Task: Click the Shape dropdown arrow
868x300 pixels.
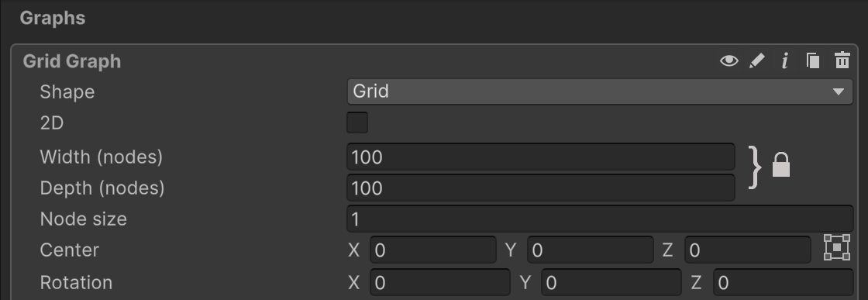Action: click(838, 92)
